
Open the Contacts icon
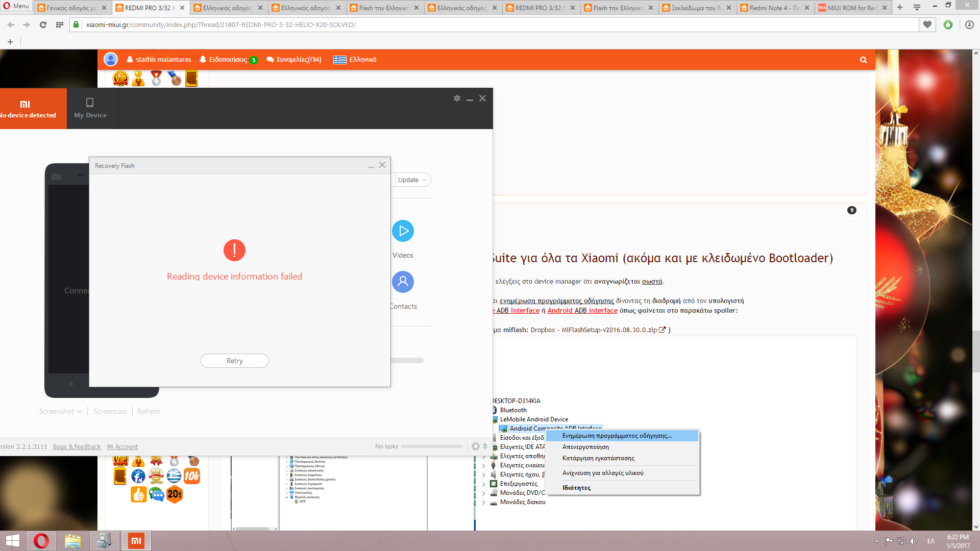403,282
